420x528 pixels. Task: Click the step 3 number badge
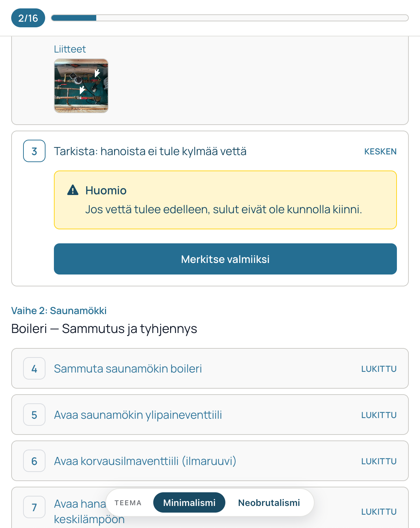(34, 151)
